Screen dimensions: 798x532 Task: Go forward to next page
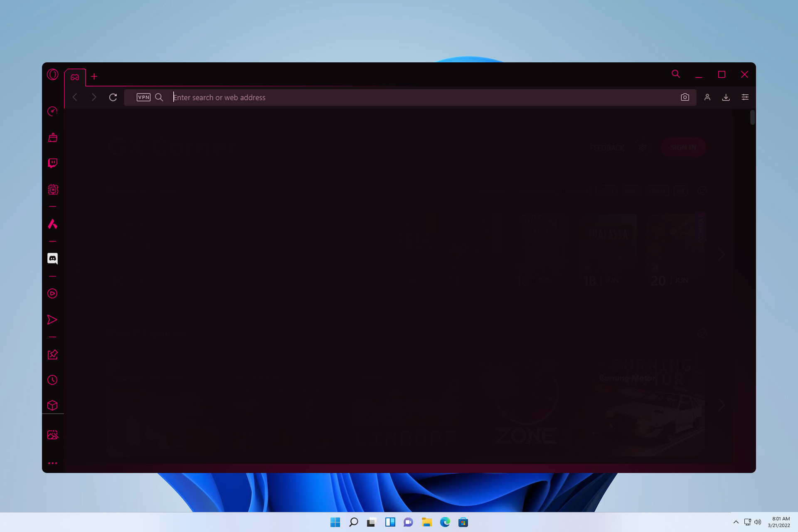click(x=94, y=97)
